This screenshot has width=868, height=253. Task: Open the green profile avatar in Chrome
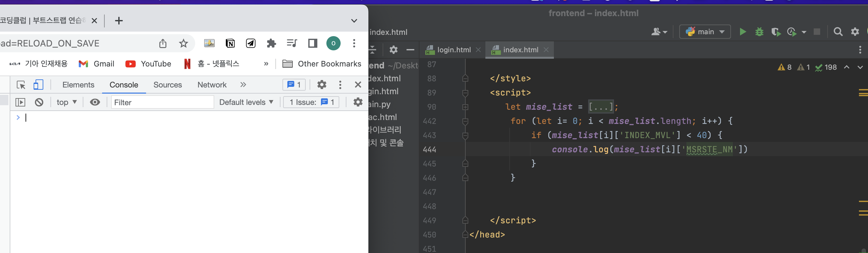(333, 43)
